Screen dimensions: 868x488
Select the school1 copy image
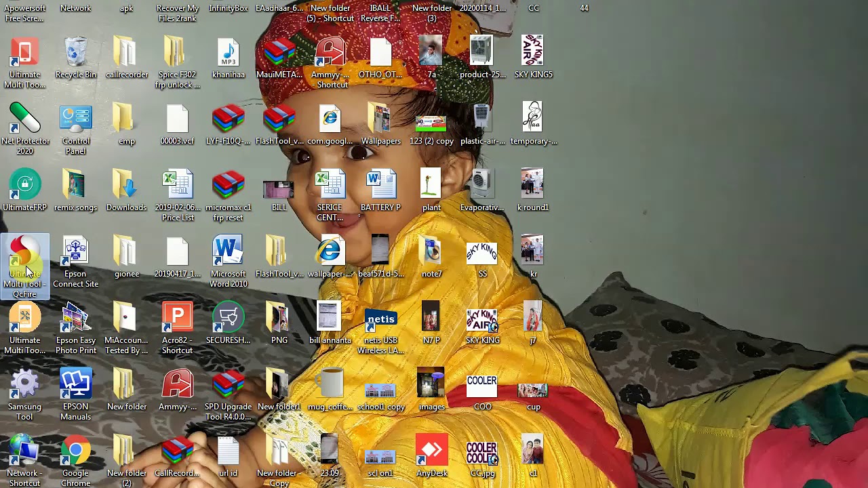[381, 390]
